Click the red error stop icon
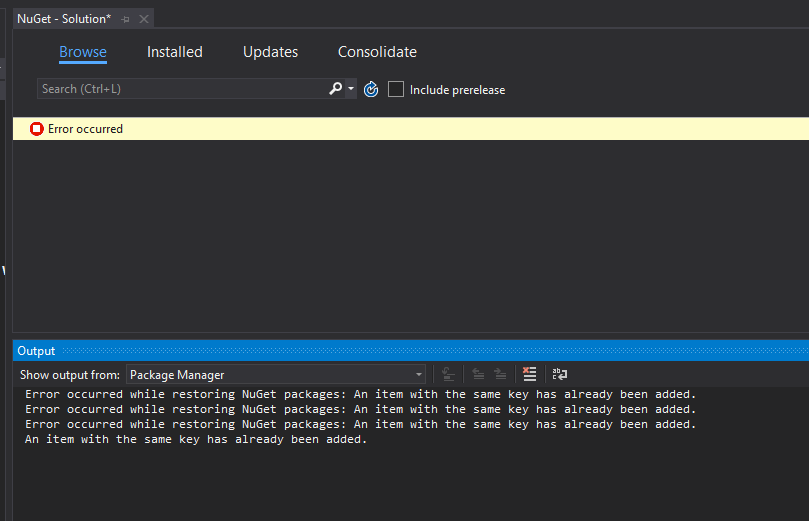 (x=37, y=128)
